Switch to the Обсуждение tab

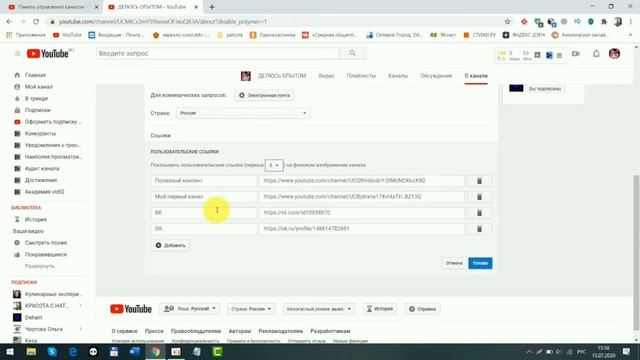pos(436,76)
